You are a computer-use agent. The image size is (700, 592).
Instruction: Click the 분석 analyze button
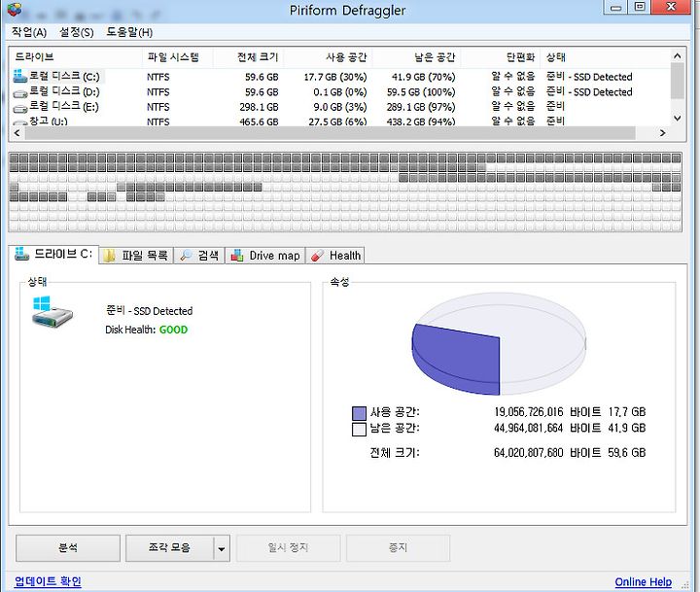(x=68, y=548)
